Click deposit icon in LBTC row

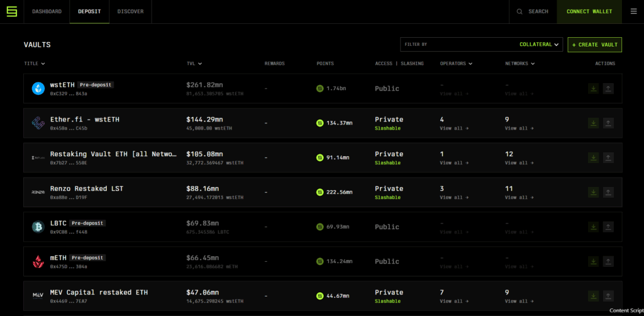click(593, 227)
